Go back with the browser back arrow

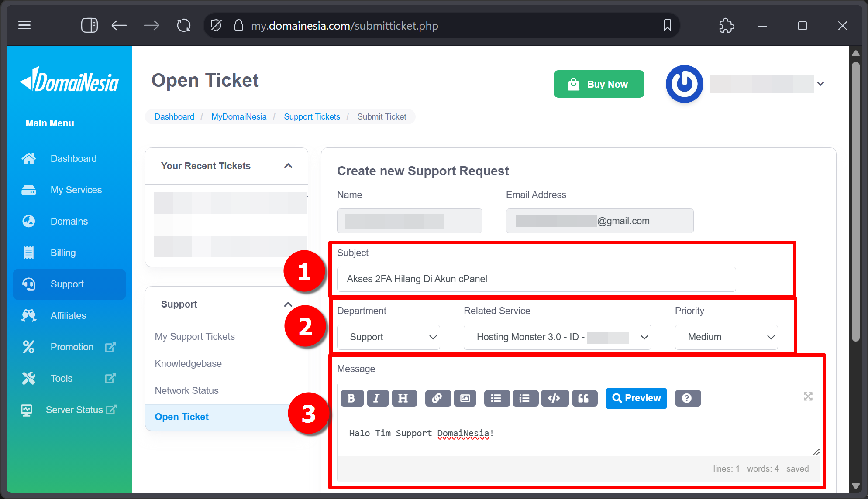click(x=119, y=25)
